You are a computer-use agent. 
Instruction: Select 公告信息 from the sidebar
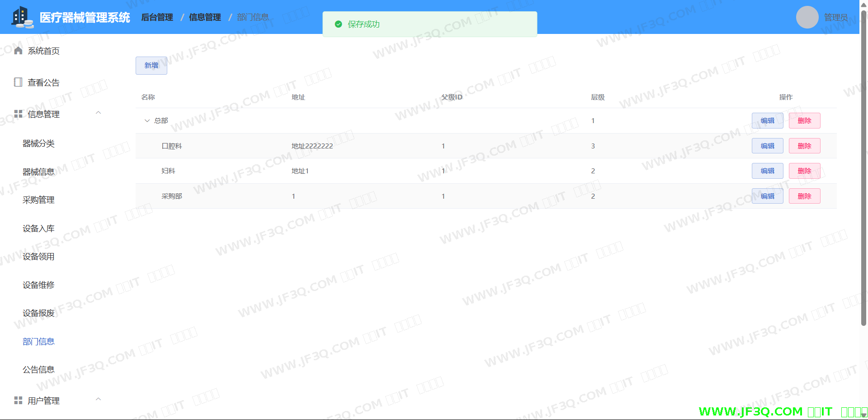[38, 370]
